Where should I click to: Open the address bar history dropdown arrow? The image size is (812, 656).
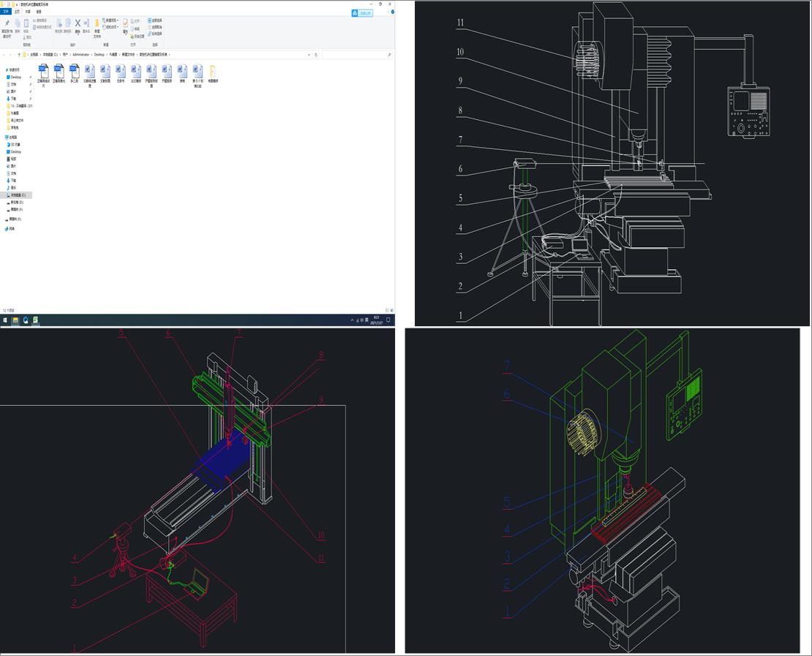click(x=309, y=55)
